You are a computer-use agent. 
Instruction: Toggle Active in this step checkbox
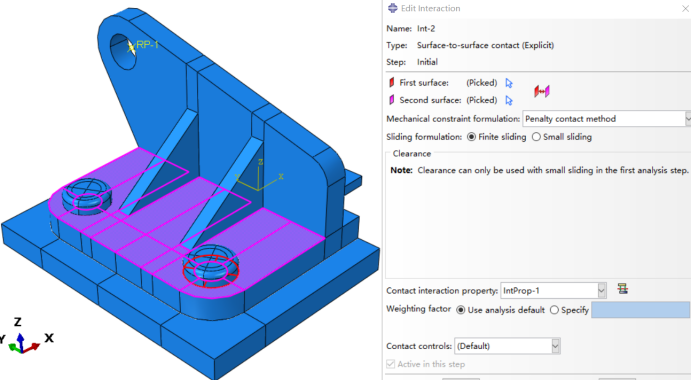pyautogui.click(x=390, y=364)
